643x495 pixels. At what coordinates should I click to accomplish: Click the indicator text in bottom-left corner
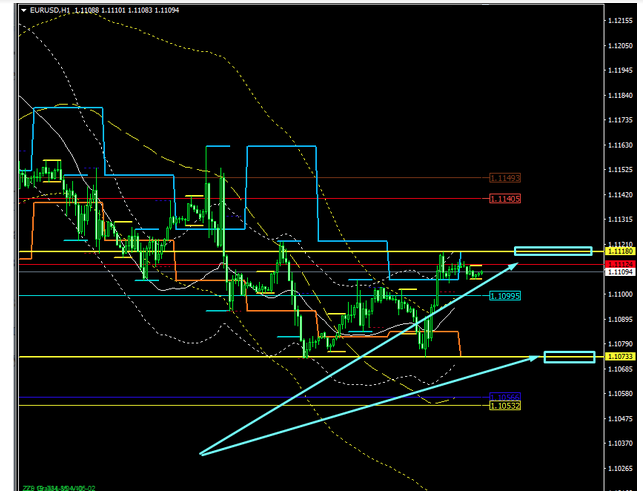[60, 489]
